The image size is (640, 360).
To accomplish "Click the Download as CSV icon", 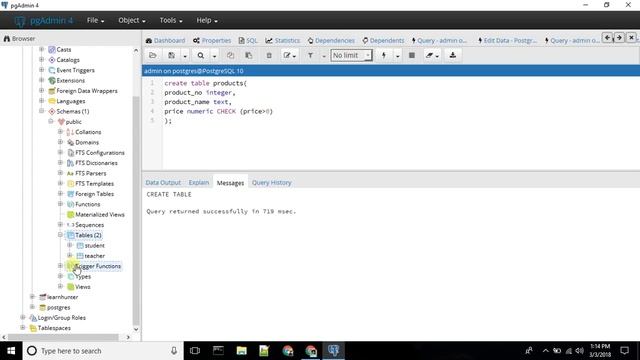I will click(453, 56).
